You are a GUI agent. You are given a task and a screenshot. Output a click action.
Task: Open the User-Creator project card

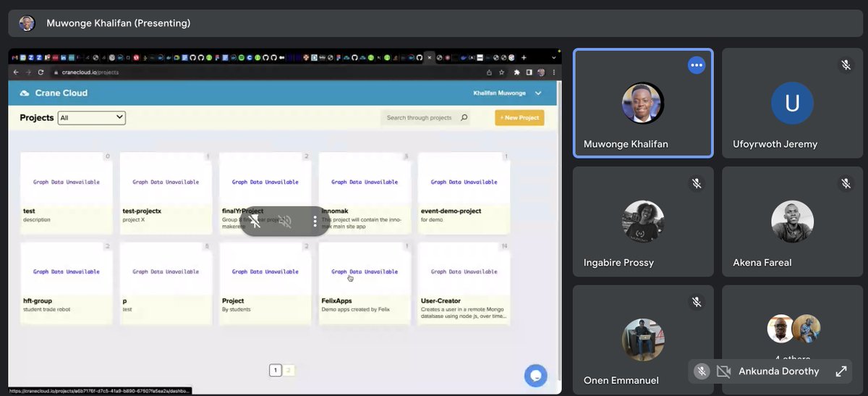[464, 283]
